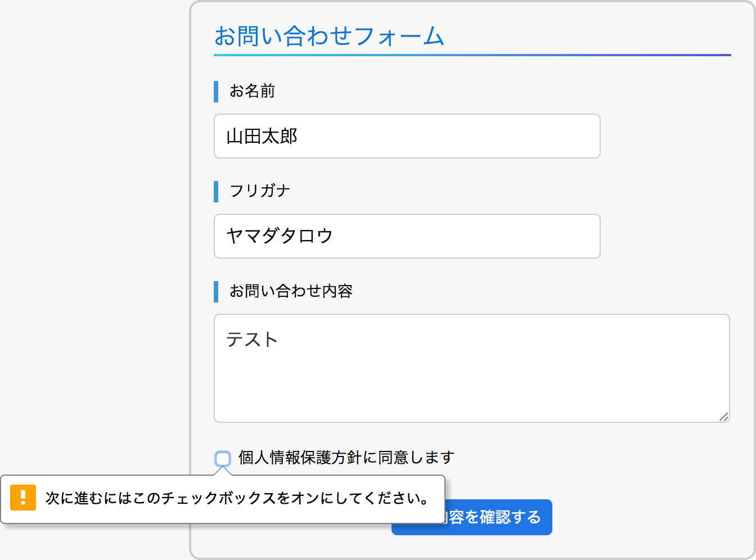Click the orange warning icon in the tooltip
The width and height of the screenshot is (756, 560).
click(x=23, y=498)
